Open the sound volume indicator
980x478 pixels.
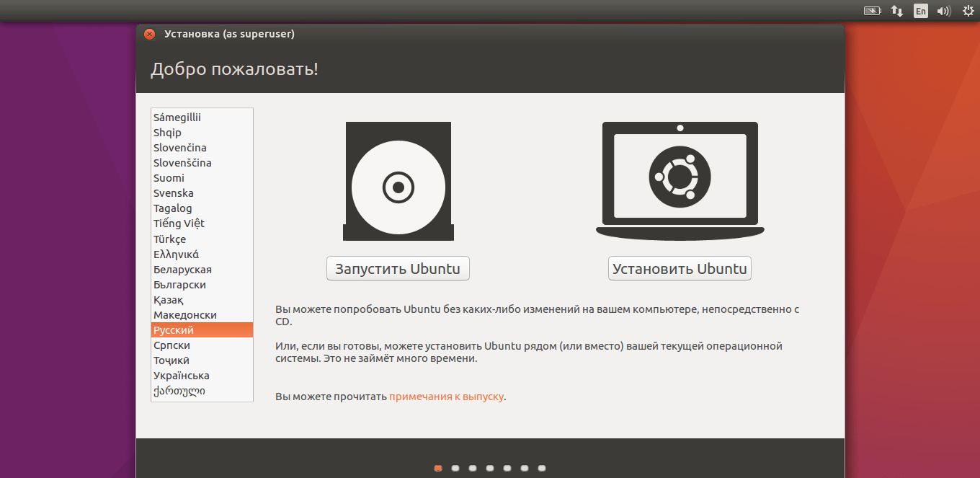944,11
